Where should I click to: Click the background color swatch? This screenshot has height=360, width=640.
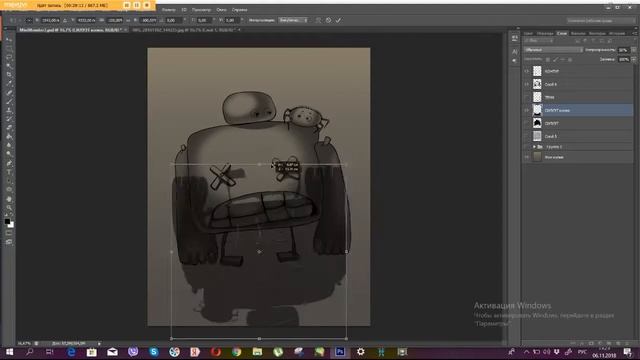(11, 225)
